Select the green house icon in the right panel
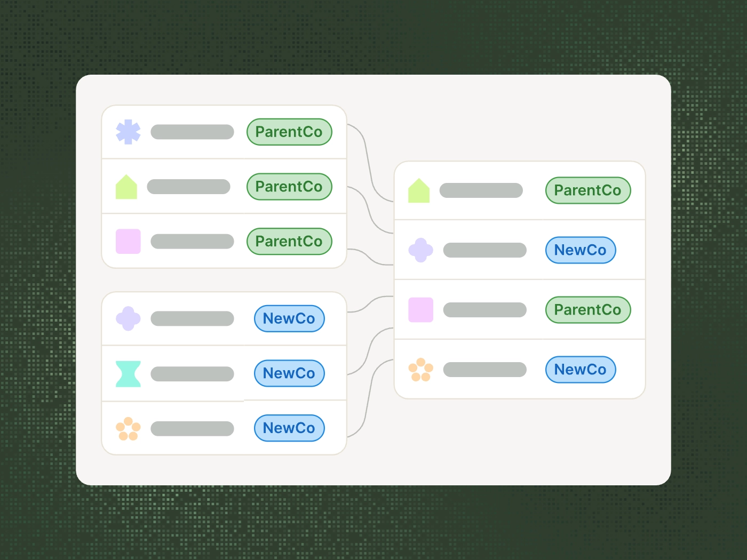Image resolution: width=747 pixels, height=560 pixels. [x=420, y=190]
